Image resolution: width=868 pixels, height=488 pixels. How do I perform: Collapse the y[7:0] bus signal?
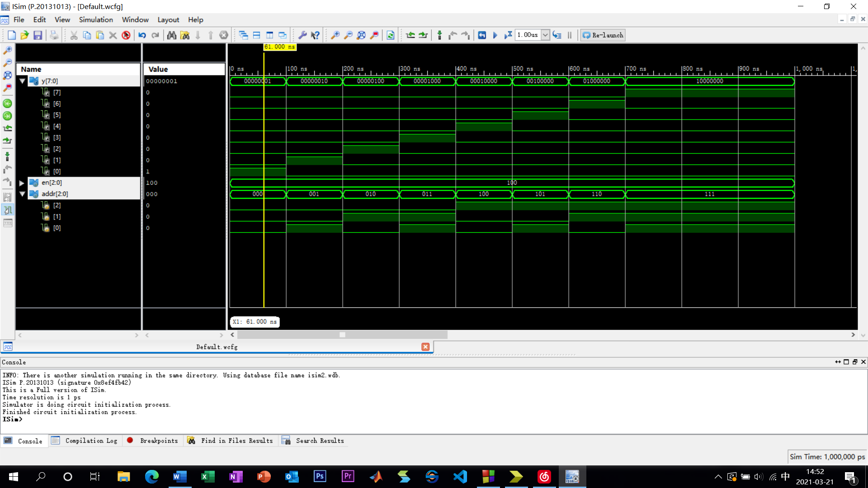coord(22,81)
